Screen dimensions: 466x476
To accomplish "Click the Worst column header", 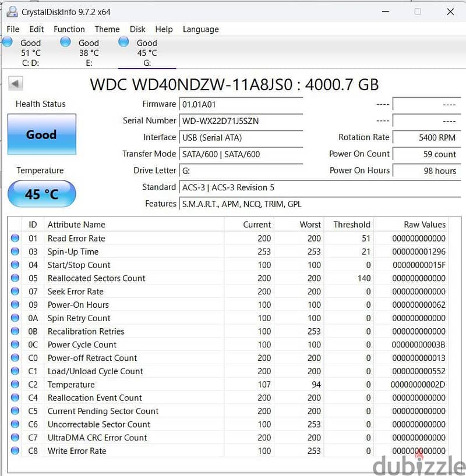I will tap(299, 225).
